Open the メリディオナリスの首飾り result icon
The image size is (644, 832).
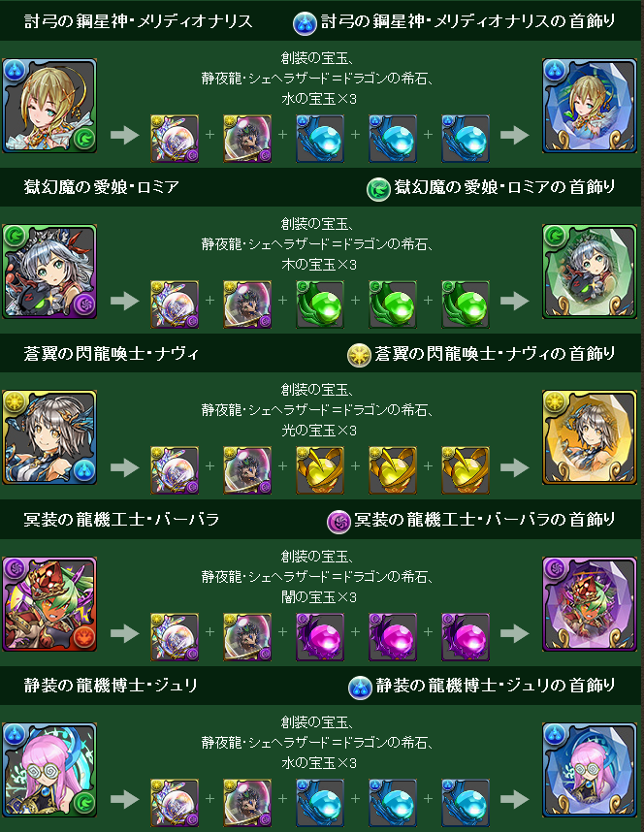pyautogui.click(x=590, y=106)
